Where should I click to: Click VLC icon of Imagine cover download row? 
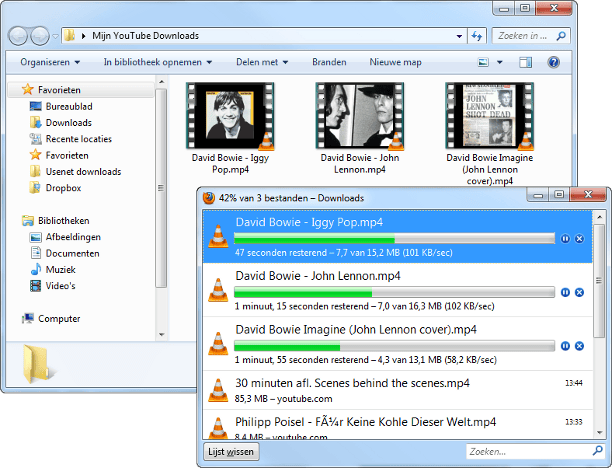coord(218,343)
